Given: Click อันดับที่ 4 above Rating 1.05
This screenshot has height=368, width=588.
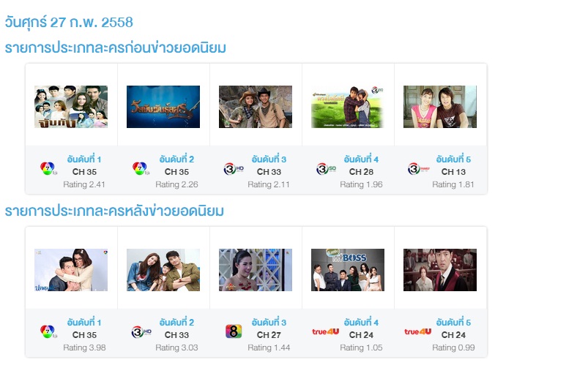Looking at the screenshot, I should tap(361, 322).
